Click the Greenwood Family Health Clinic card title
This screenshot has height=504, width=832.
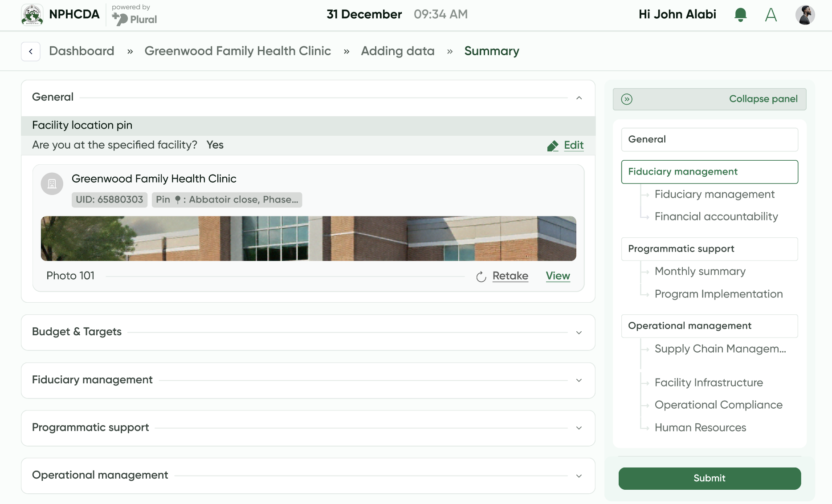coord(154,179)
